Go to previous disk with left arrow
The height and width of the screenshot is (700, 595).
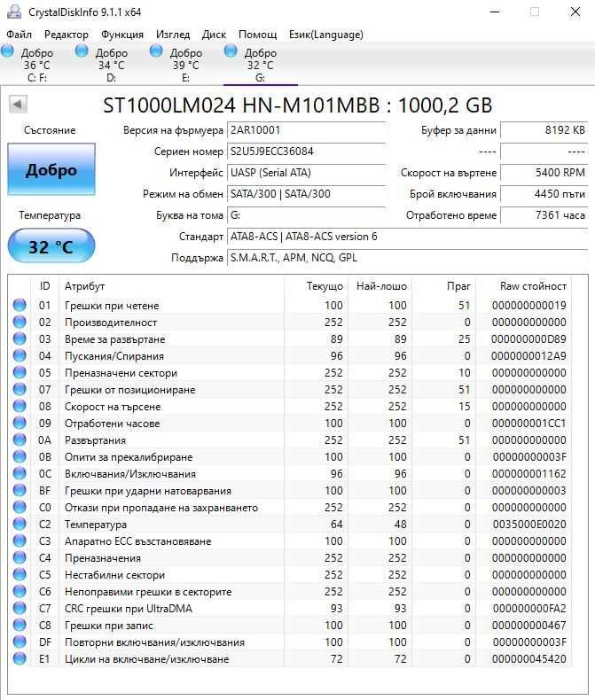[x=18, y=105]
